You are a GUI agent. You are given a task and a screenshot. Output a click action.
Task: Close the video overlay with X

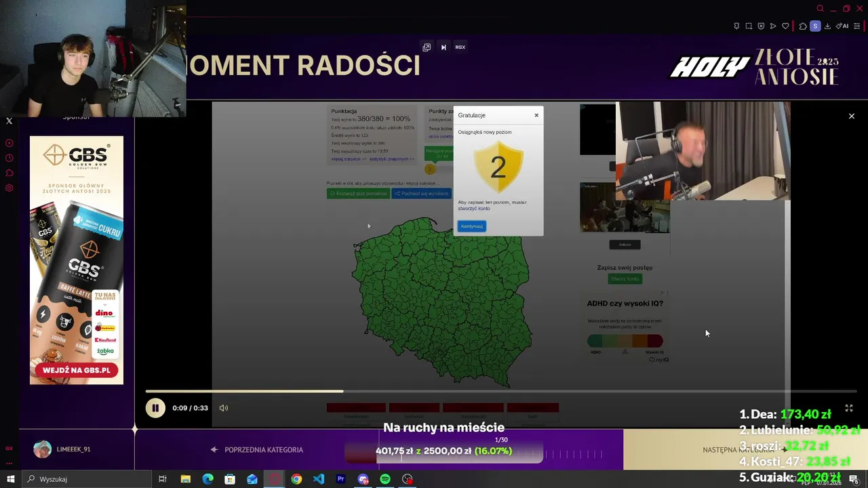[852, 116]
